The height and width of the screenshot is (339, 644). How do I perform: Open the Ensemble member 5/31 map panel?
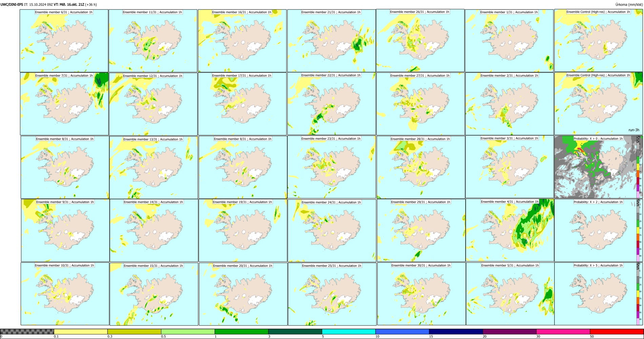tap(510, 294)
